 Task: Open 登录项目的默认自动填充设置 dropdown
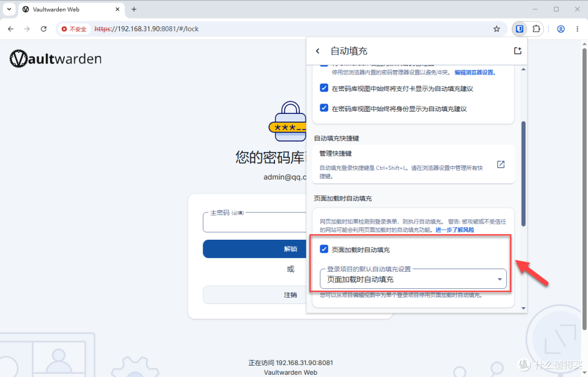point(413,279)
